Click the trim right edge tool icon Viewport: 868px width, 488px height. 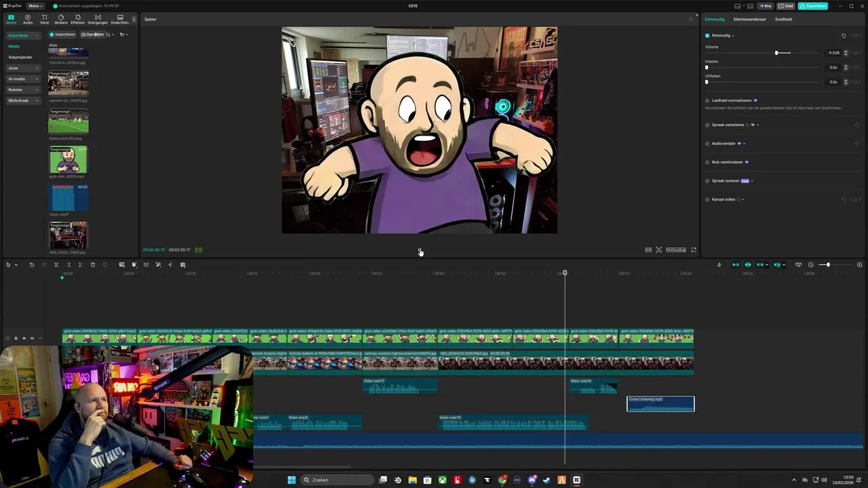tap(81, 265)
